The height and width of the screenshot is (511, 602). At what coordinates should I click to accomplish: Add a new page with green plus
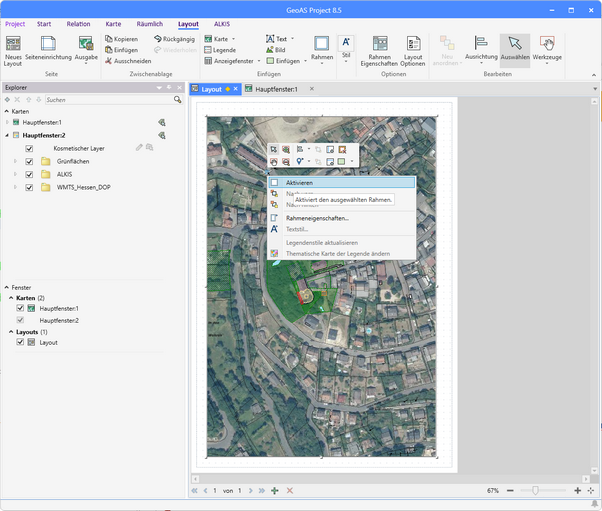(x=275, y=491)
